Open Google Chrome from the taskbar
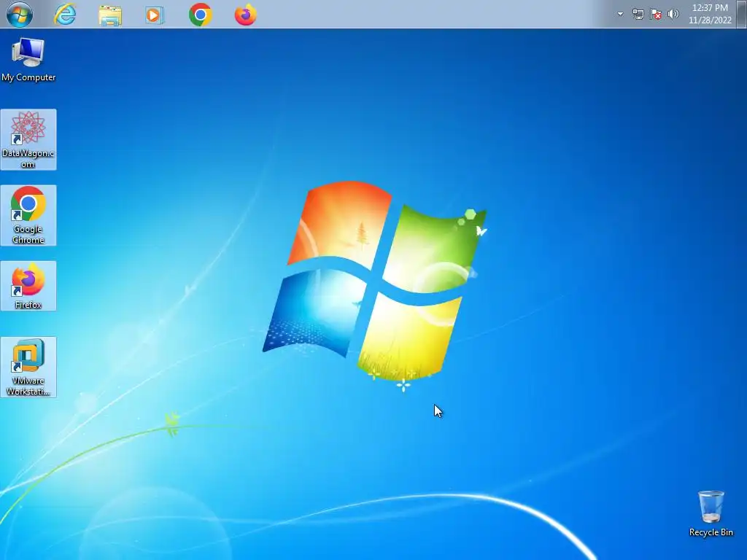The image size is (747, 560). 200,15
